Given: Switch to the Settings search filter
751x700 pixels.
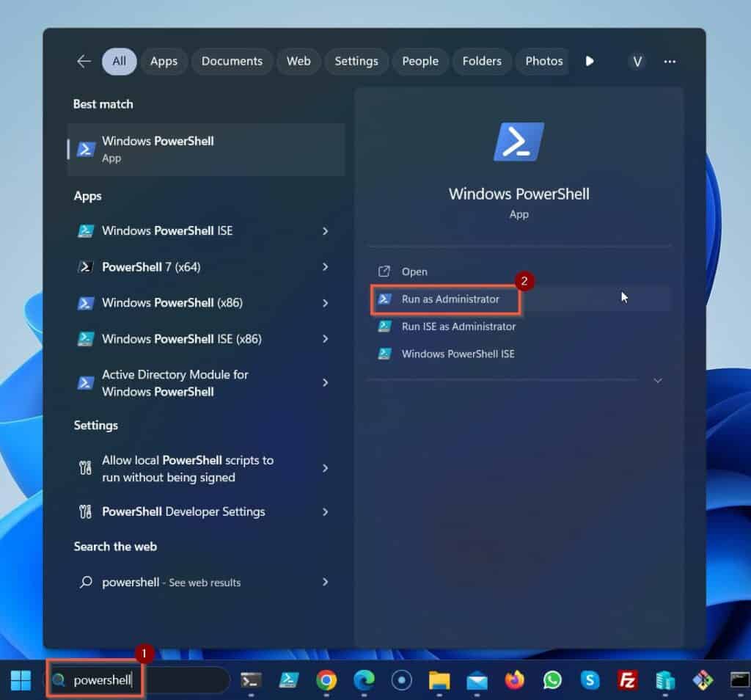Looking at the screenshot, I should tap(356, 62).
